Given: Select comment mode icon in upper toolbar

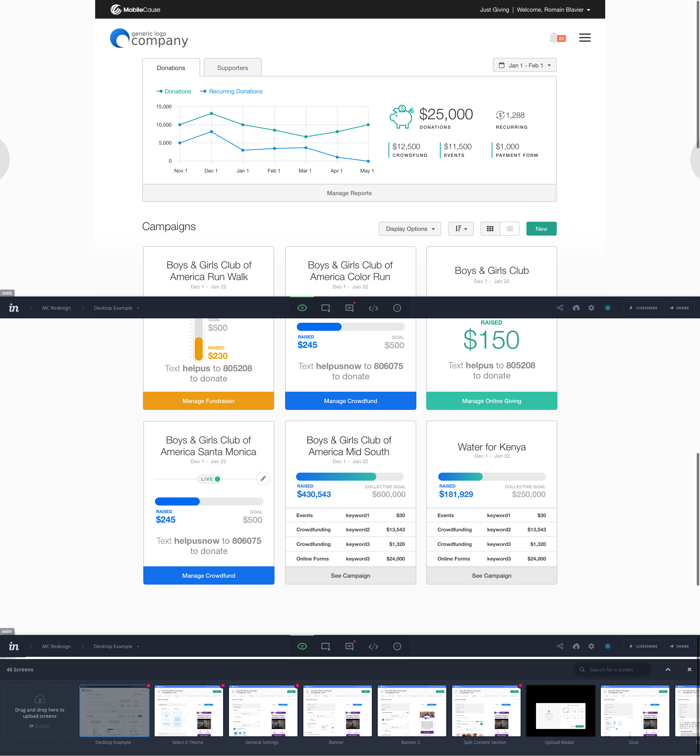Looking at the screenshot, I should 349,308.
